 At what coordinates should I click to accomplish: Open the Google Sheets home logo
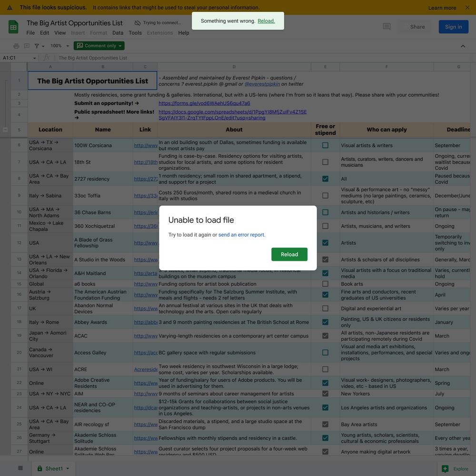(x=13, y=27)
